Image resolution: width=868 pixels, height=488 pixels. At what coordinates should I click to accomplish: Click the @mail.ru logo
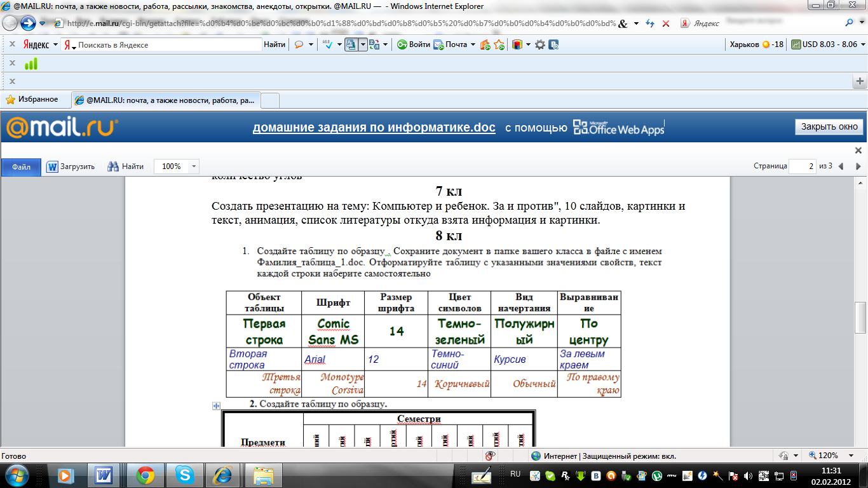pos(62,128)
